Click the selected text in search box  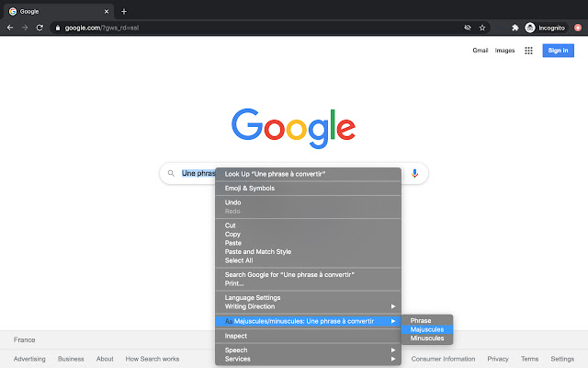coord(198,174)
